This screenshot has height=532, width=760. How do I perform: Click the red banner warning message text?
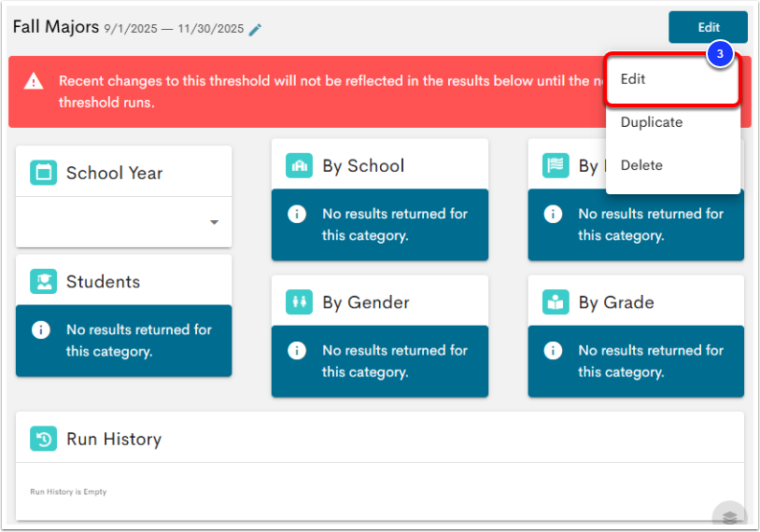[x=332, y=91]
